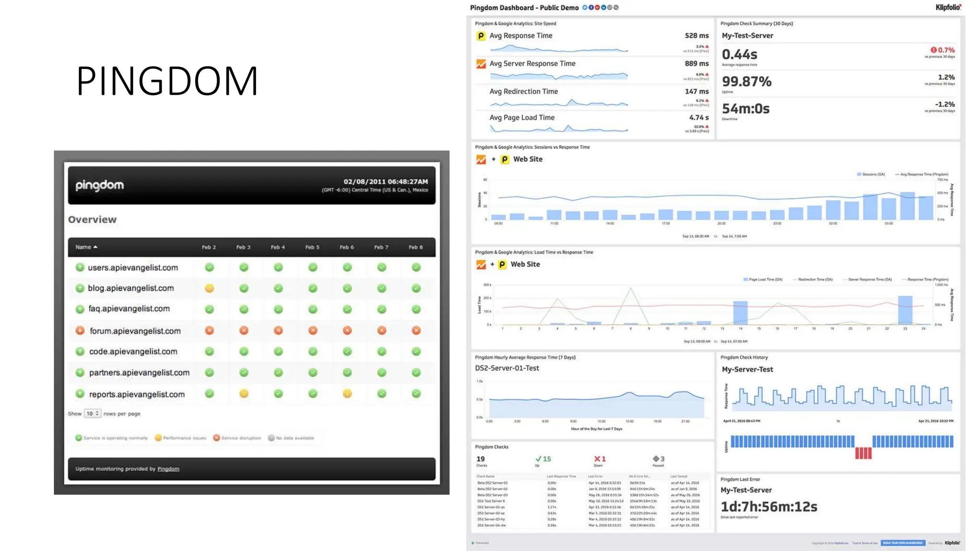Screen dimensions: 980x551
Task: Click forum.apievangelist.com red status icon for Feb 2
Action: [209, 331]
